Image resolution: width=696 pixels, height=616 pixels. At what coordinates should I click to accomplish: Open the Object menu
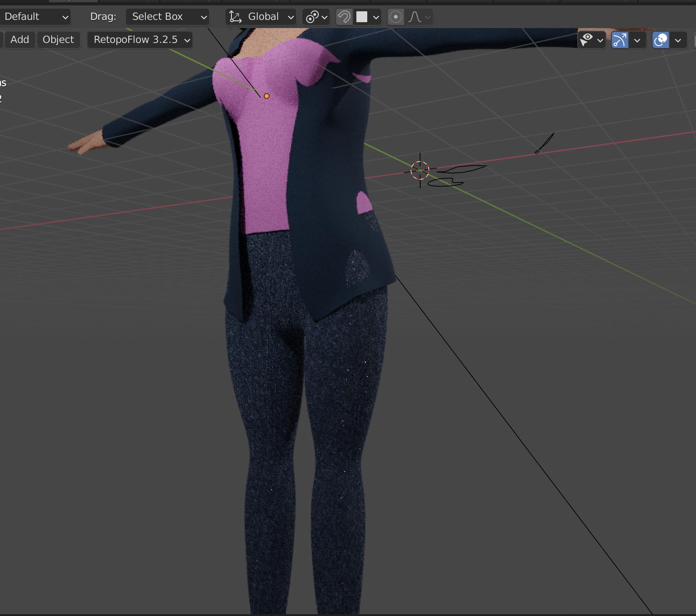click(58, 40)
